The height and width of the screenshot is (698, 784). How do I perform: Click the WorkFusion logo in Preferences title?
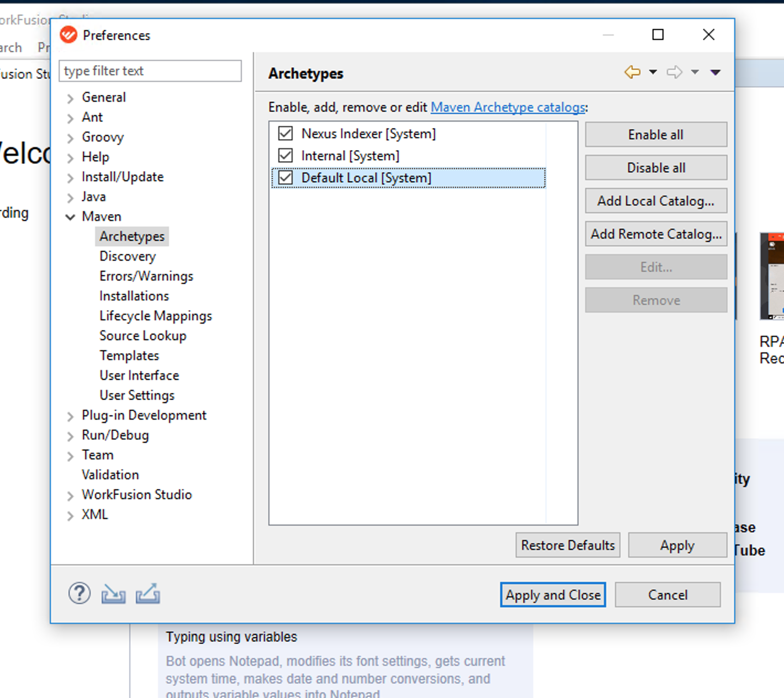click(x=68, y=35)
